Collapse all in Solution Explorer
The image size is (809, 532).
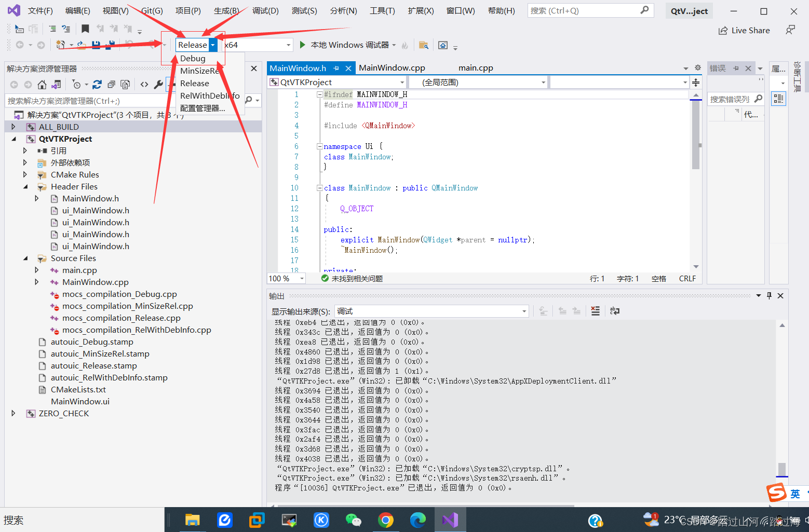pos(111,84)
